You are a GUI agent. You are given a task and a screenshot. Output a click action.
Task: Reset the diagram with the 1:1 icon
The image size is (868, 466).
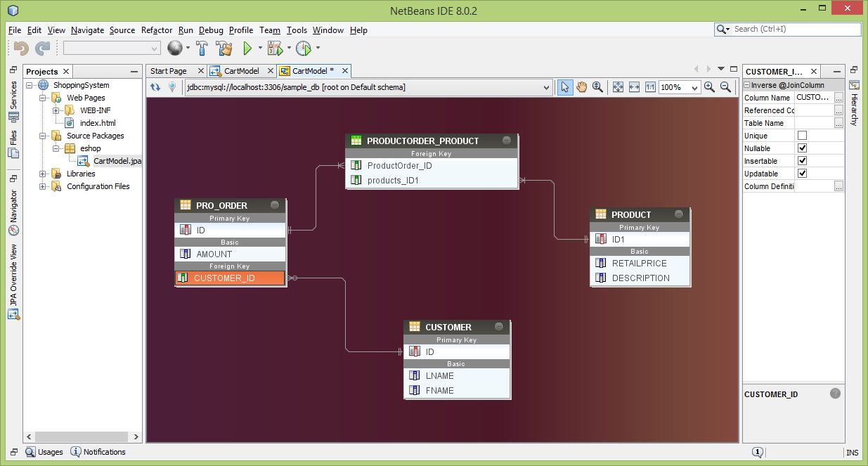(x=650, y=87)
